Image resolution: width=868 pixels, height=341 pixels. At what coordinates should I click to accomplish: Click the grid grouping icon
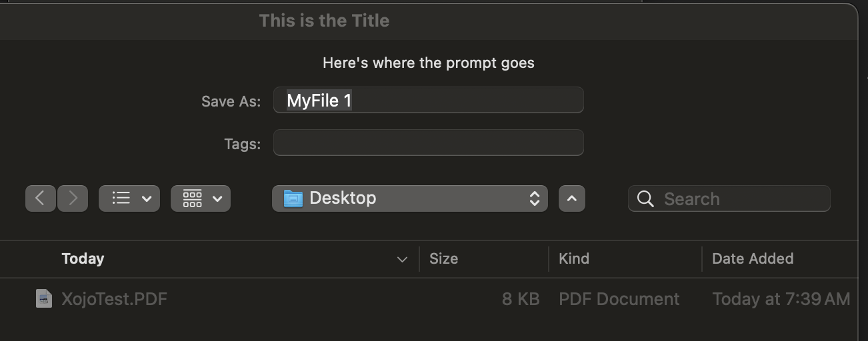[192, 198]
